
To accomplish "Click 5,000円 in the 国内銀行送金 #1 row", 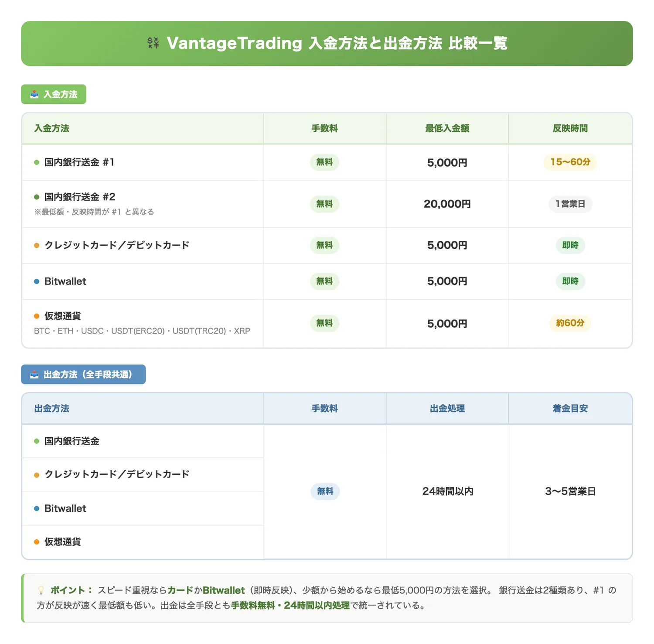I will [x=447, y=163].
